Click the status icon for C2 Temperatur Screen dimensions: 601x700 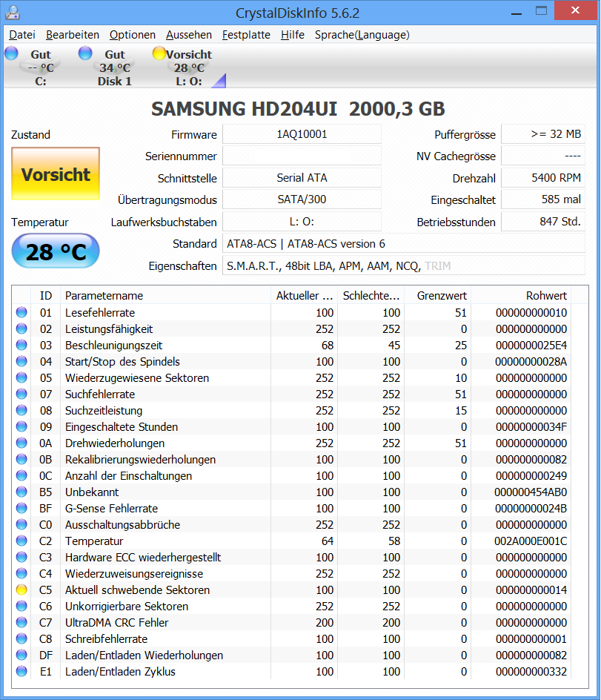21,541
